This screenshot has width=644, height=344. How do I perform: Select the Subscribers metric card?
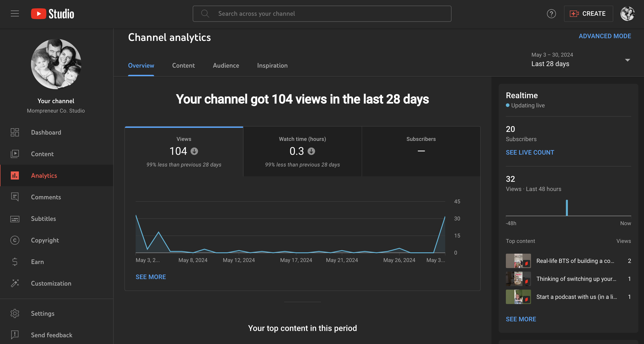[421, 151]
